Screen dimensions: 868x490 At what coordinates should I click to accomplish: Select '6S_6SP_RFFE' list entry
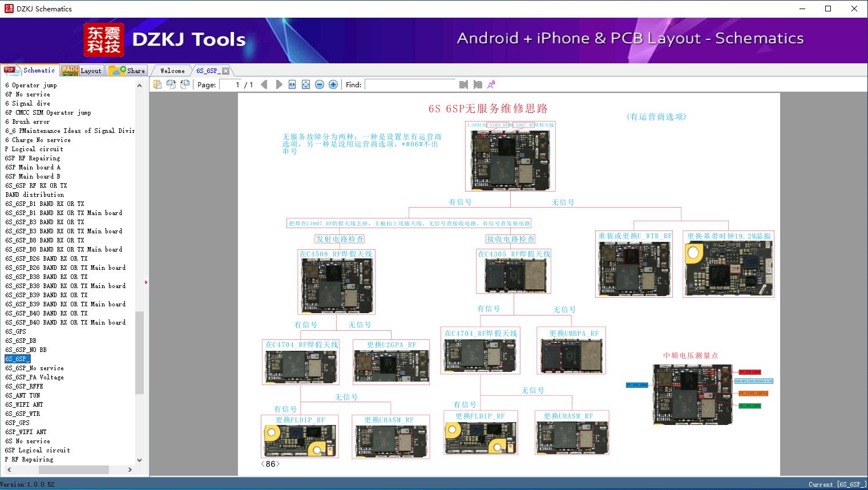(x=24, y=386)
